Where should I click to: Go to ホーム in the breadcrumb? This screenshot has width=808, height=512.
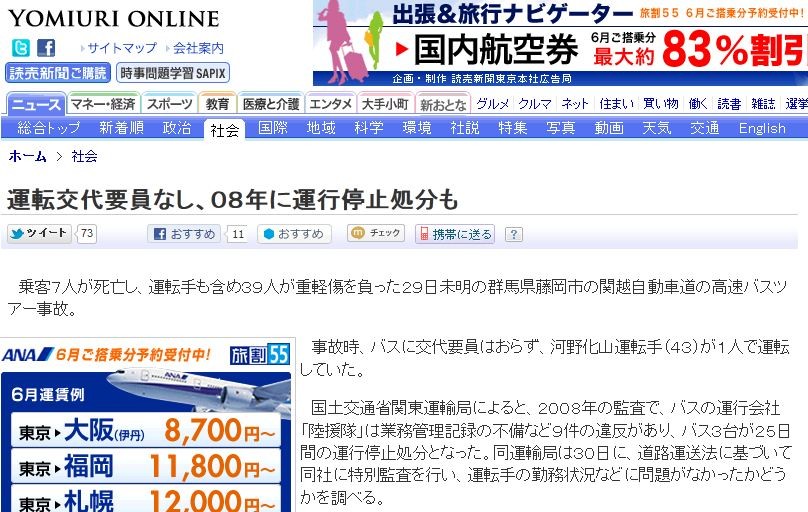(x=27, y=157)
